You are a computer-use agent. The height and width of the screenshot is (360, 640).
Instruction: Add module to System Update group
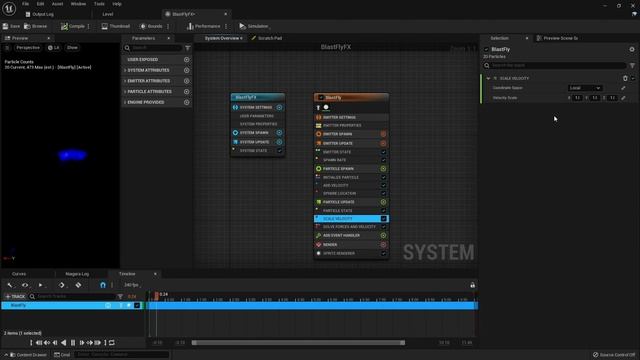click(279, 142)
